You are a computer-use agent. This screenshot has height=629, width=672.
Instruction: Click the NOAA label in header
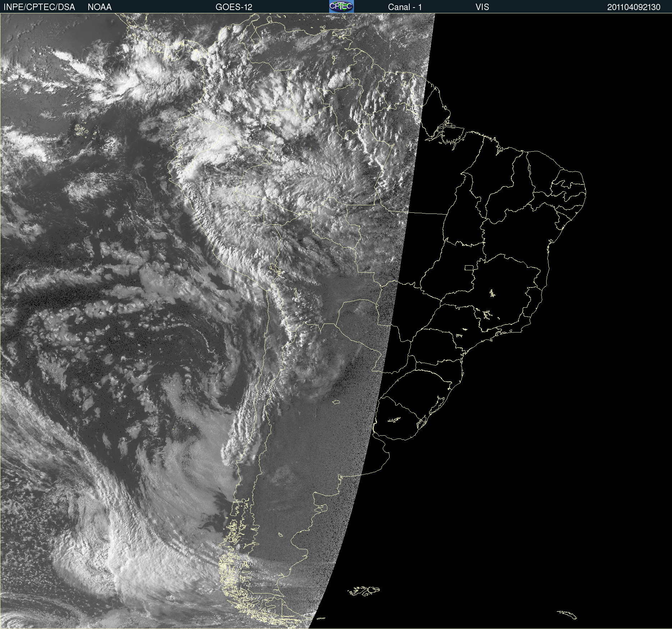pyautogui.click(x=100, y=7)
